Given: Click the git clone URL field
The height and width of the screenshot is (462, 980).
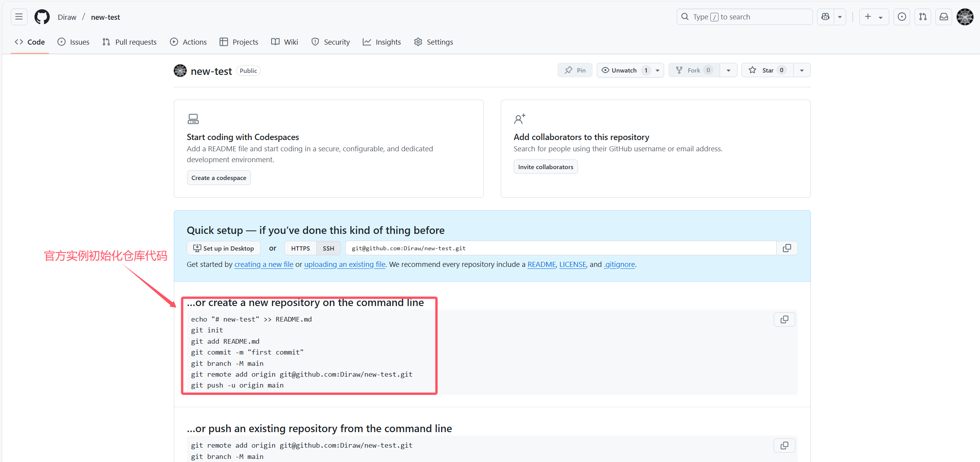Looking at the screenshot, I should click(561, 248).
